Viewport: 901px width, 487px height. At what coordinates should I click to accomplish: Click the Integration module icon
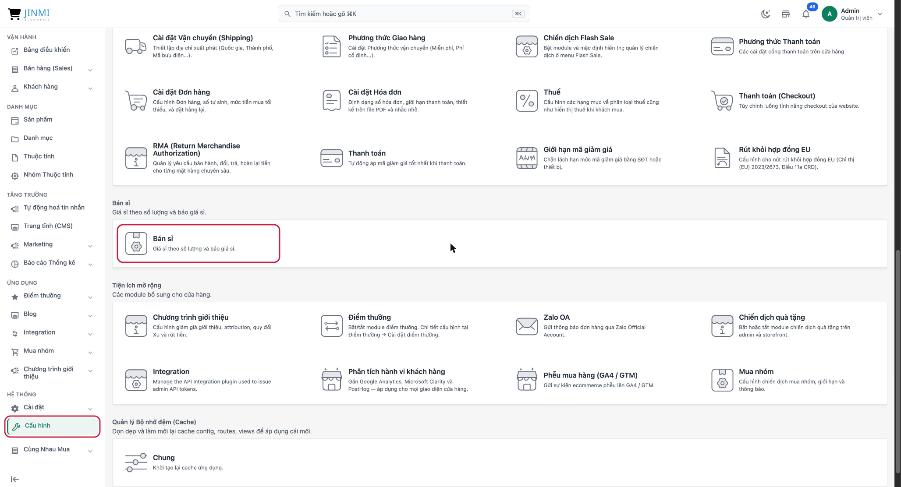coord(136,380)
